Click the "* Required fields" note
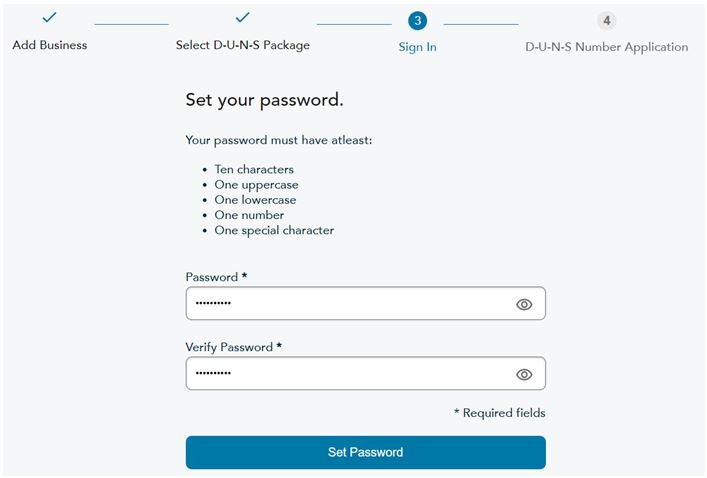Viewport: 707px width, 478px height. point(499,413)
